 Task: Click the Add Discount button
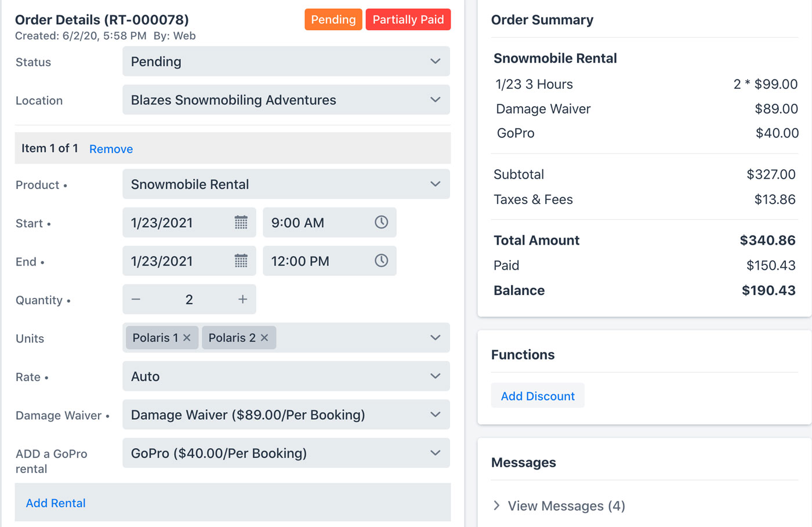pyautogui.click(x=538, y=396)
